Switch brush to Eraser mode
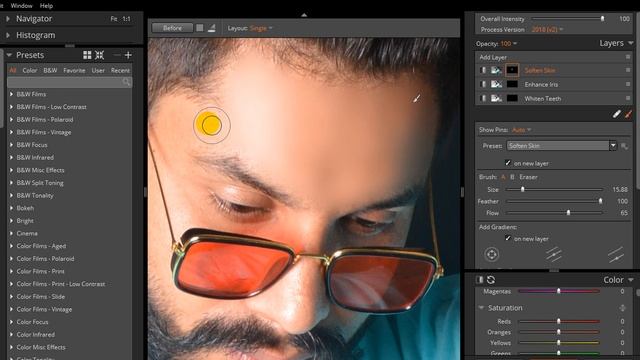This screenshot has width=640, height=360. 528,177
